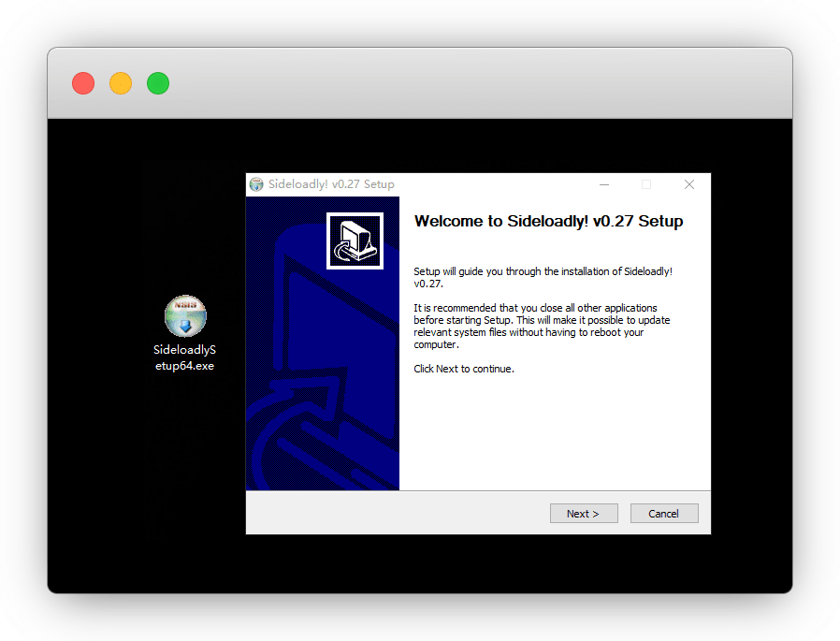Click the "Click Next to continue." text
The height and width of the screenshot is (641, 840).
(x=464, y=369)
